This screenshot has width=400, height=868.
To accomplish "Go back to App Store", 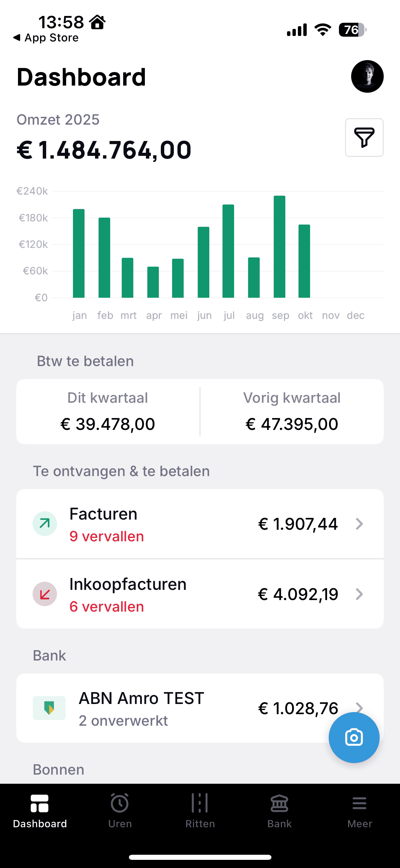I will (46, 38).
